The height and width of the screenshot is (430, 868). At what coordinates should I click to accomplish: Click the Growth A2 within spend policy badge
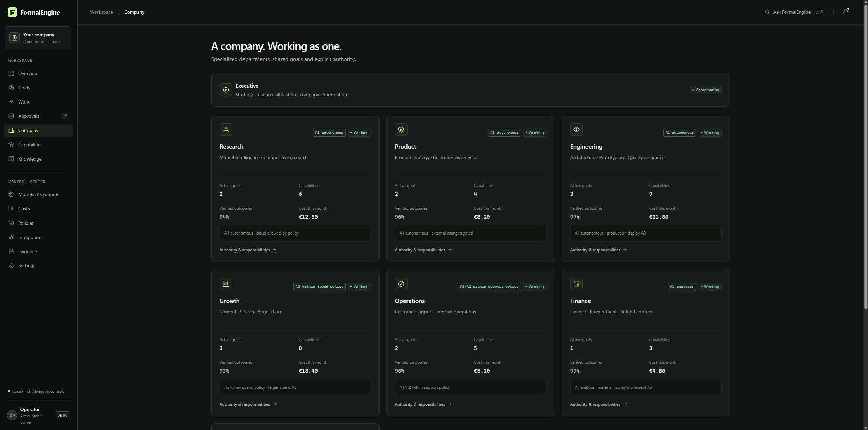click(319, 287)
